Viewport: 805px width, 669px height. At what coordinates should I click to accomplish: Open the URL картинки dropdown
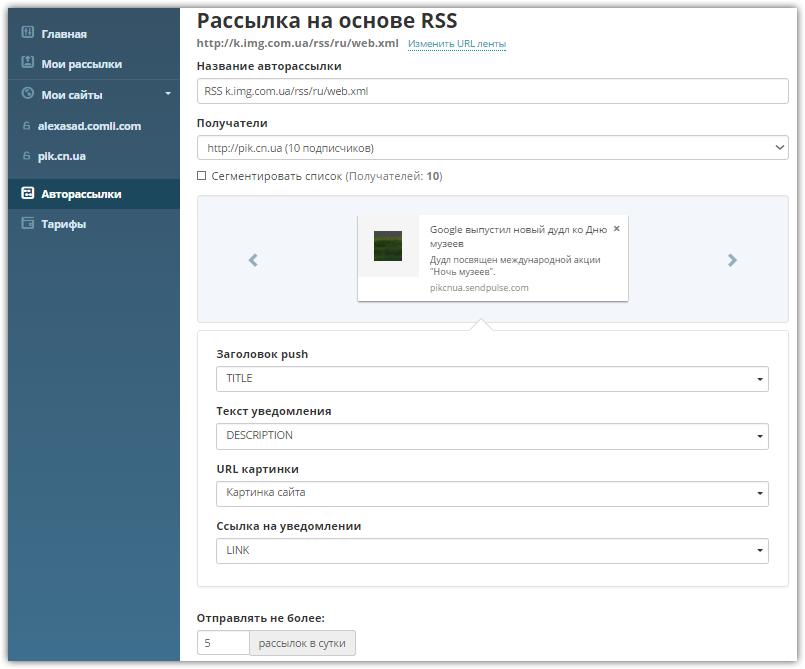point(492,493)
